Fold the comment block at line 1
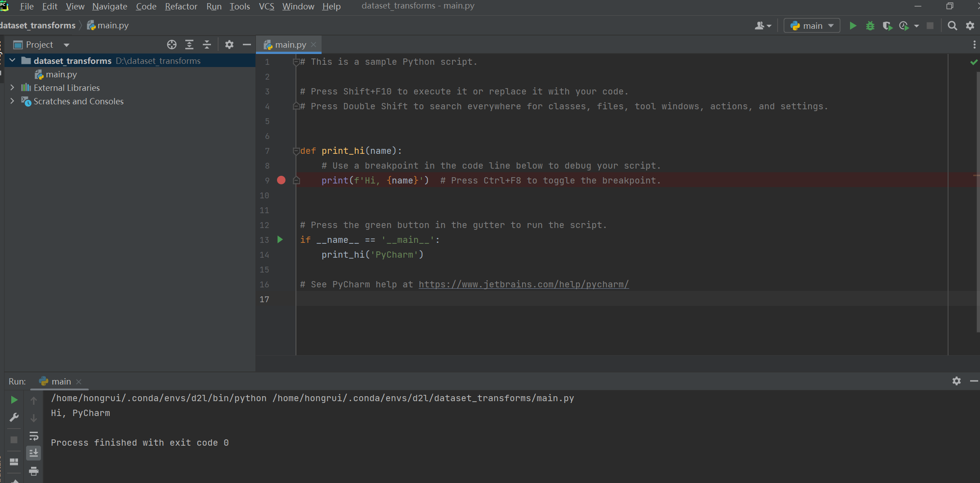This screenshot has width=980, height=483. tap(296, 62)
